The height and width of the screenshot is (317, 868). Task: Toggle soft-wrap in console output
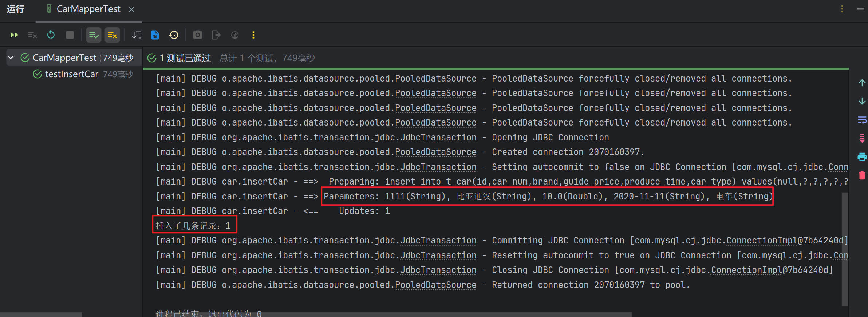click(x=862, y=120)
